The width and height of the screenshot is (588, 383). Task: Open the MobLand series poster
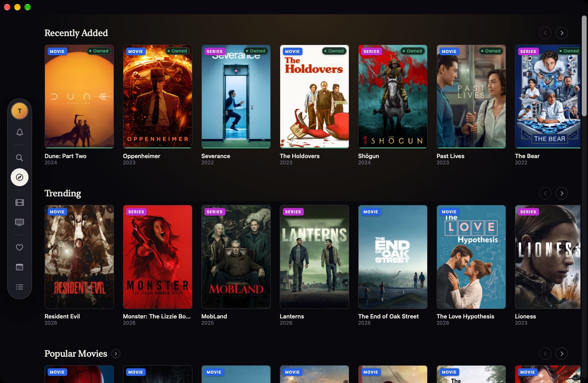pyautogui.click(x=236, y=257)
